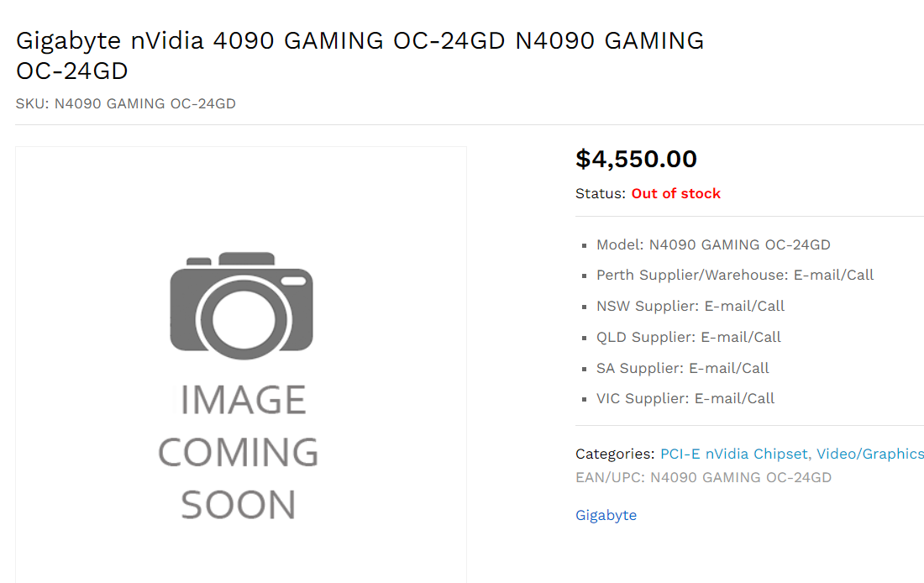Click the QLD Supplier line

point(688,337)
